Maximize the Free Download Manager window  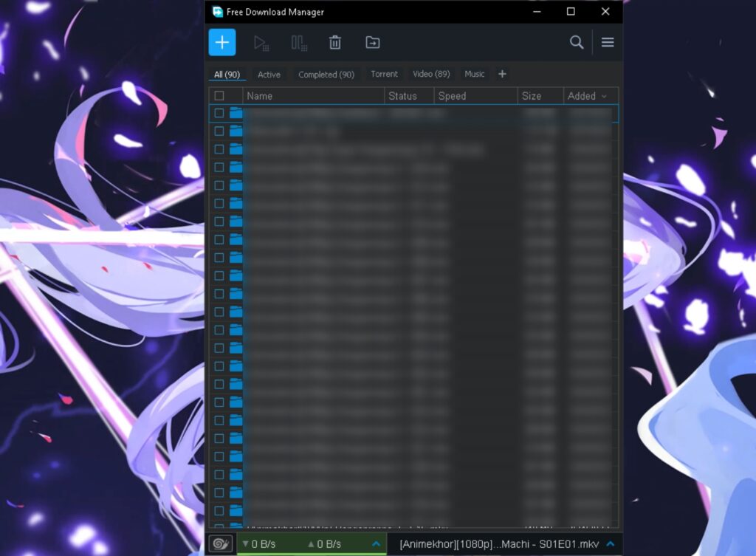571,12
